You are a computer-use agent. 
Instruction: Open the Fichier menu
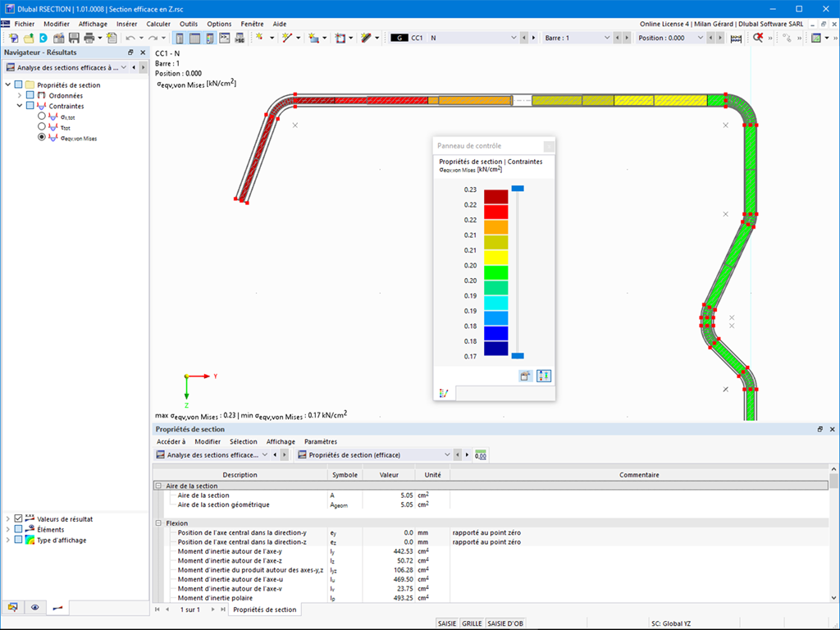[24, 24]
